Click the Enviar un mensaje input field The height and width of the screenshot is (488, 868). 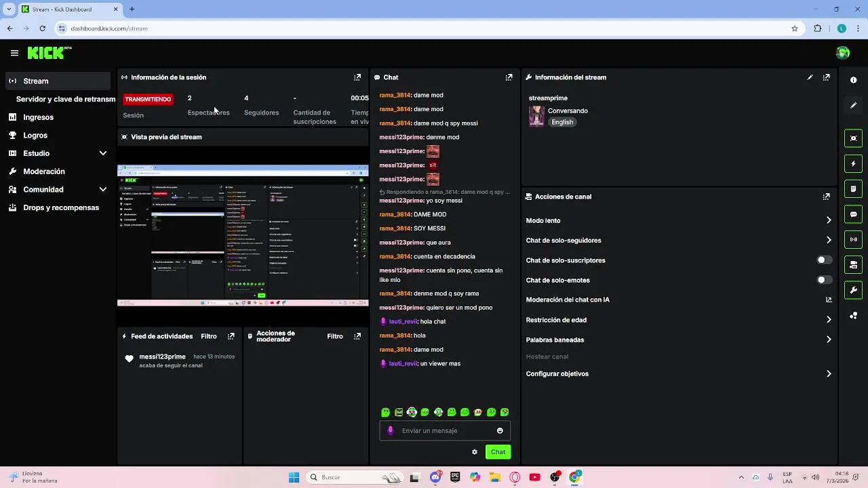click(x=445, y=430)
